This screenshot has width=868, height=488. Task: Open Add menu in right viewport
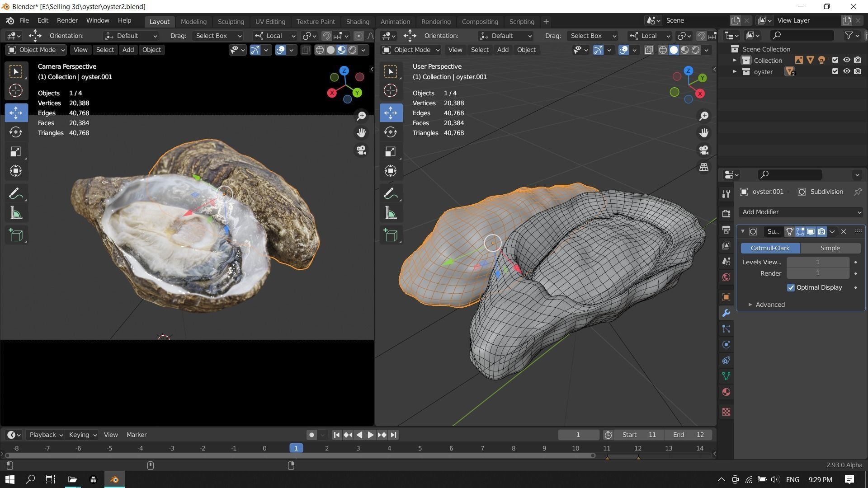[503, 50]
